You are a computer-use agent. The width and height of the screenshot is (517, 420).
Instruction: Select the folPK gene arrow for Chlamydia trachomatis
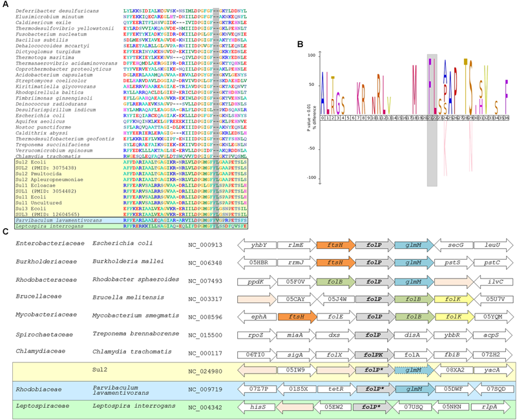(x=374, y=353)
